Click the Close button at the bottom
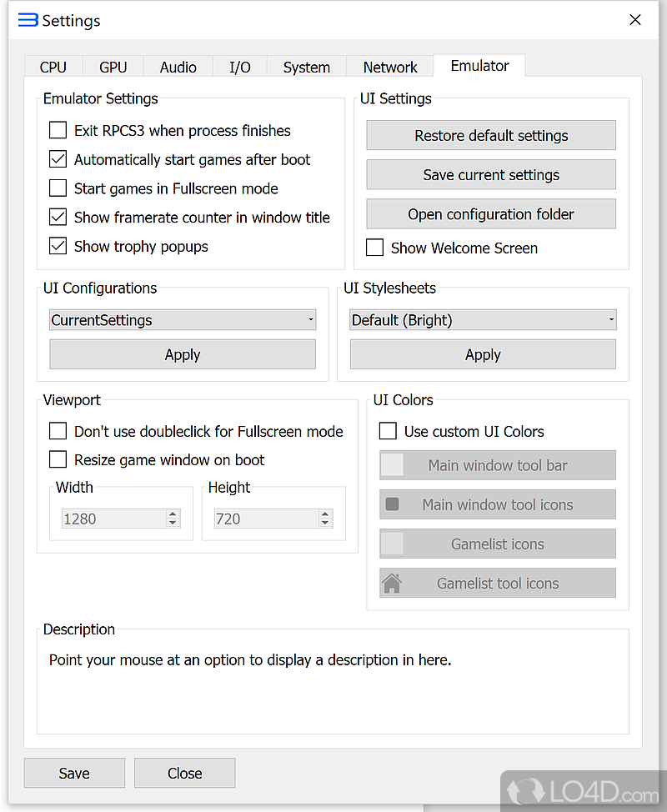 (x=185, y=773)
